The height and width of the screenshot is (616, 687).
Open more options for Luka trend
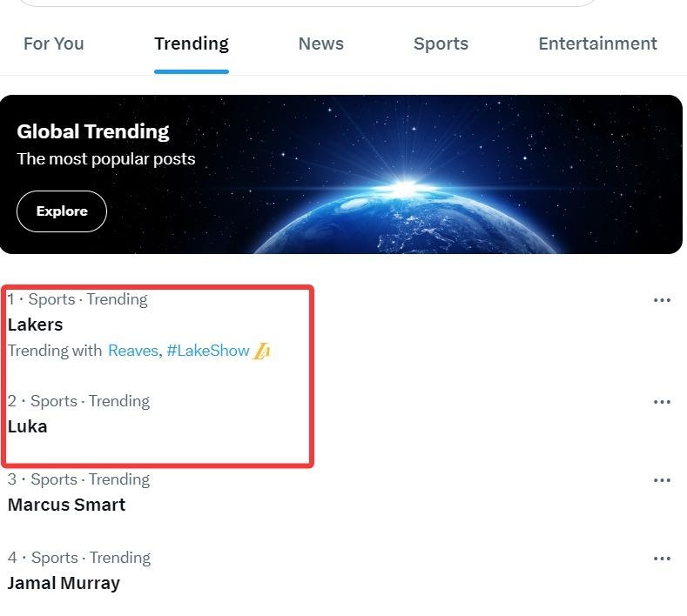[662, 402]
